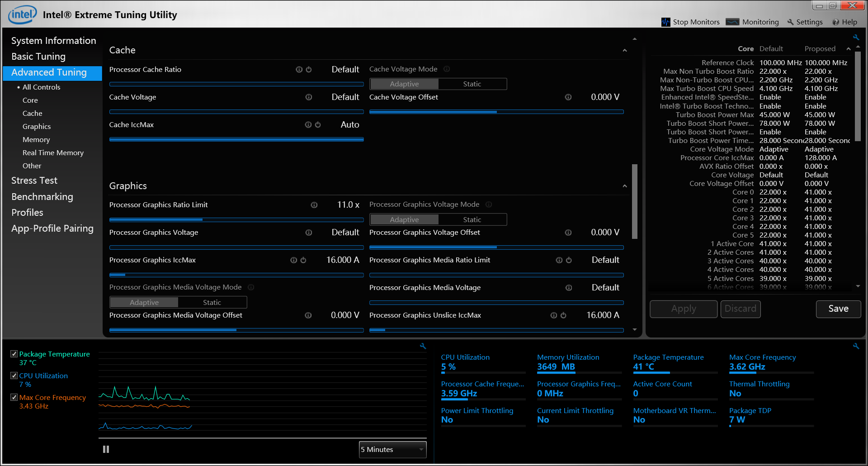868x466 pixels.
Task: Click the Intel logo
Action: pos(23,14)
